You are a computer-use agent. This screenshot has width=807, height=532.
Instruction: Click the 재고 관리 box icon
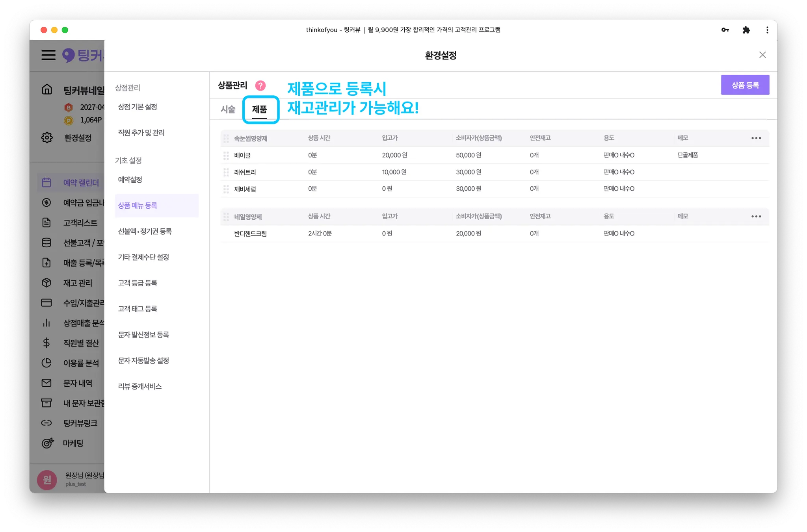46,283
